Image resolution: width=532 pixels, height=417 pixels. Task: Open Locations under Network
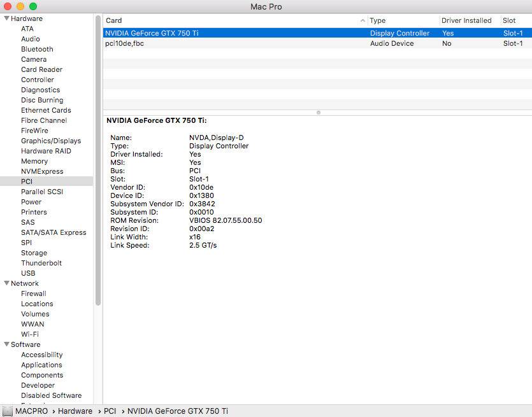[x=37, y=304]
